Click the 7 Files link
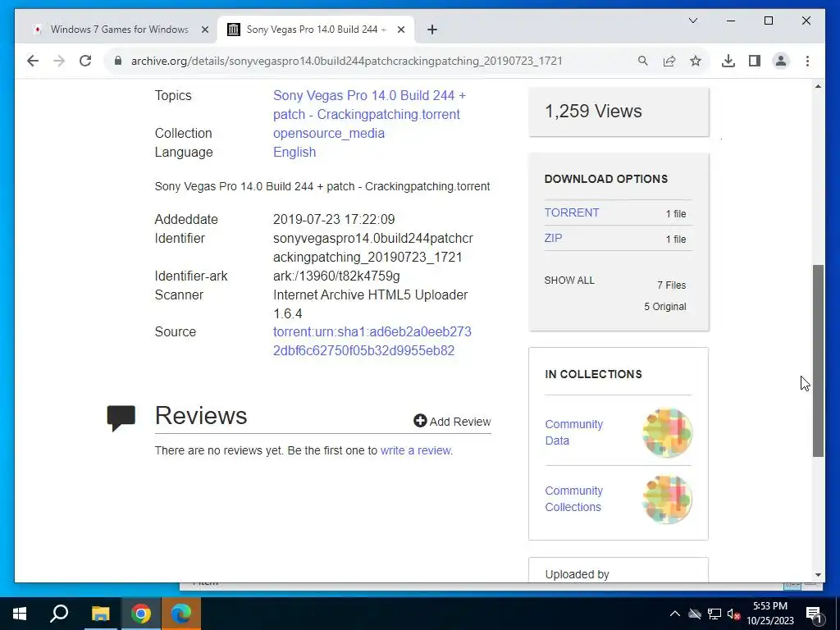 click(x=671, y=285)
